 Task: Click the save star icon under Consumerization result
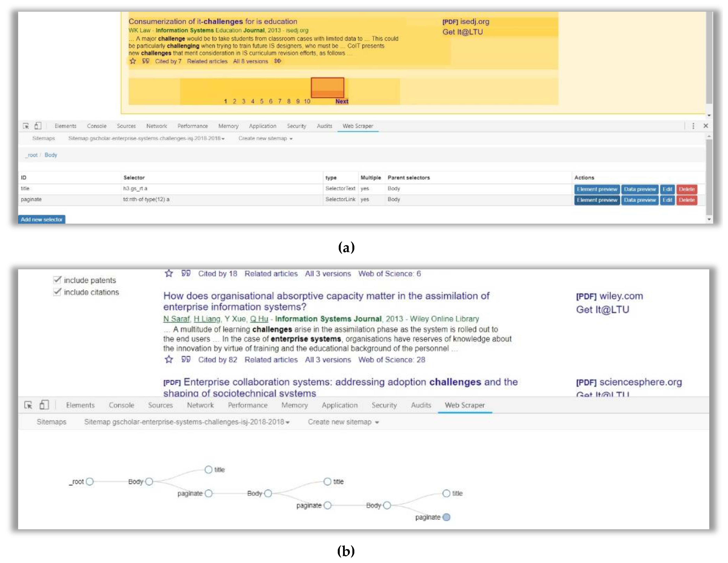tap(133, 61)
